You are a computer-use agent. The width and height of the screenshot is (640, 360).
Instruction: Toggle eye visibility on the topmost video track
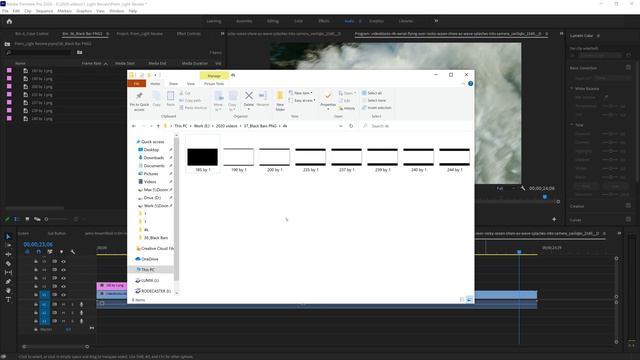point(63,262)
